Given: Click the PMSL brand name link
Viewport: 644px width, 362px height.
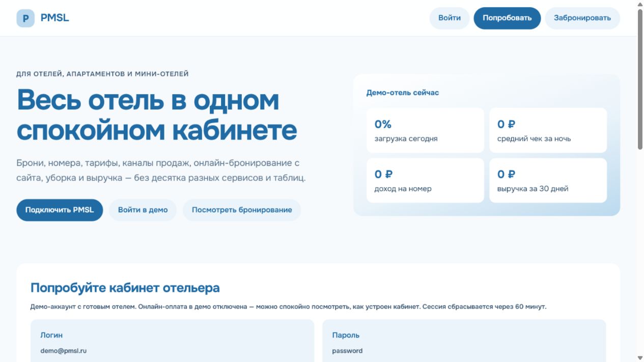Looking at the screenshot, I should (x=54, y=18).
